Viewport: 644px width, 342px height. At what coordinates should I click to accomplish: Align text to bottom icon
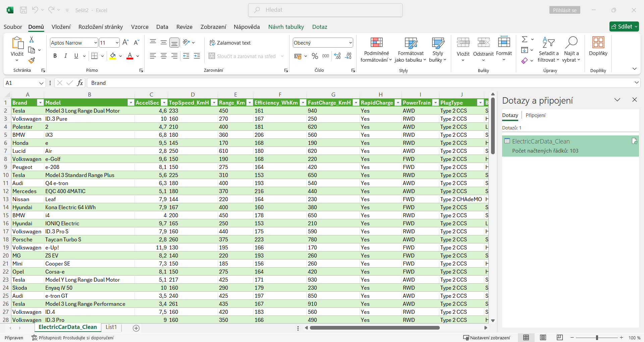pos(174,42)
